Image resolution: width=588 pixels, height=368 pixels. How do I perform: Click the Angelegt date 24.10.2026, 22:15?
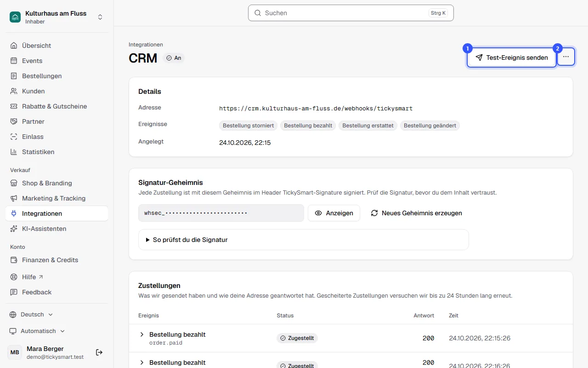[x=245, y=143]
